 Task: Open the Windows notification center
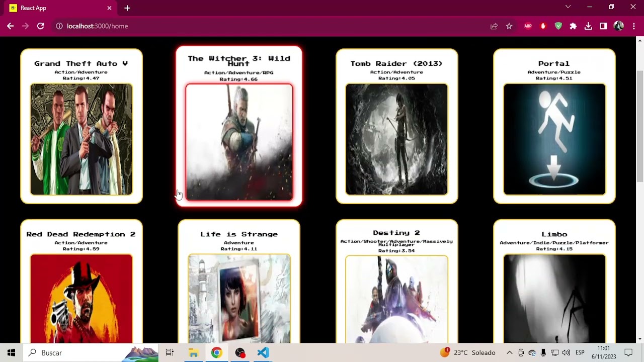[628, 352]
